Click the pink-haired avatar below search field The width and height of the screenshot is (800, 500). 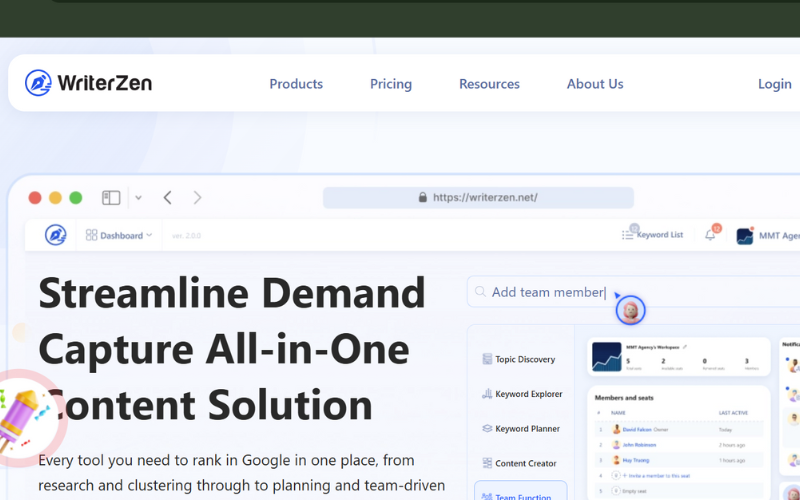click(x=630, y=310)
